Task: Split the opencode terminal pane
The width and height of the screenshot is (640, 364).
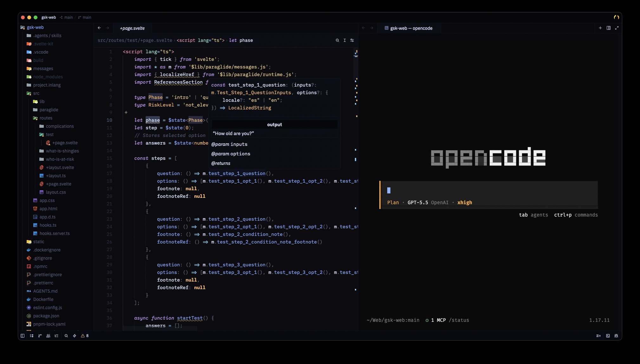Action: coord(609,28)
